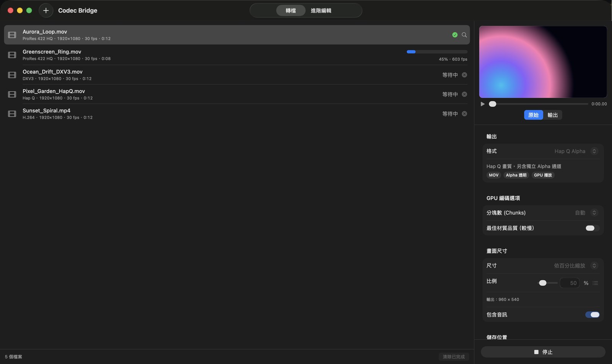The width and height of the screenshot is (612, 364).
Task: Click the GPU 播放 tag
Action: click(543, 175)
